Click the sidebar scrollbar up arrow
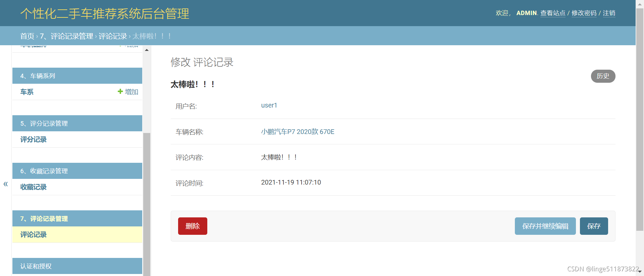The height and width of the screenshot is (276, 644). point(147,50)
